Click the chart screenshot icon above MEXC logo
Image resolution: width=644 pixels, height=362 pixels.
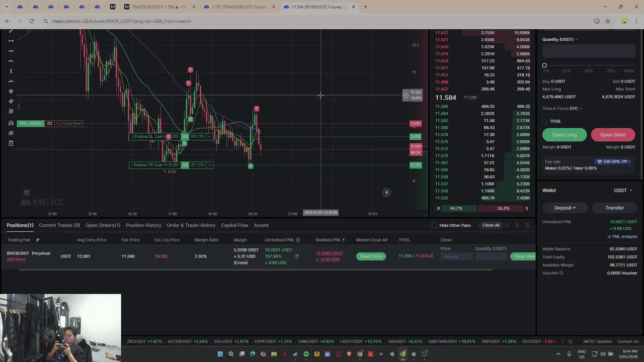coord(27,192)
